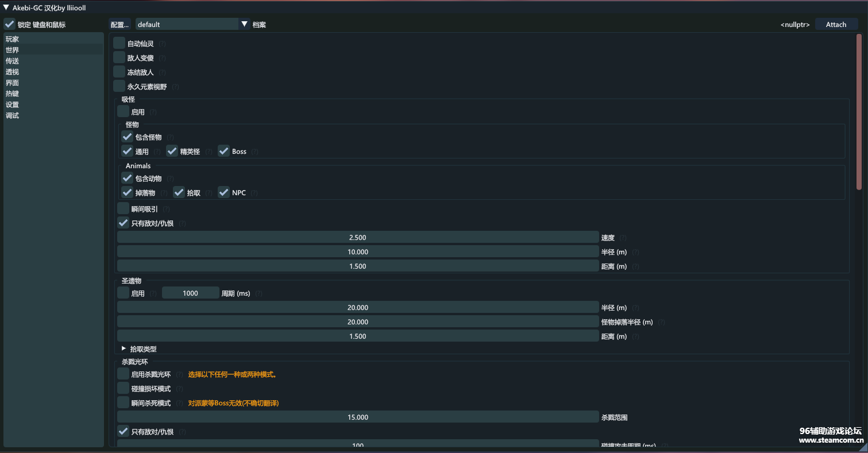Click the help marker beside 自动仙灵
The image size is (868, 453).
pos(162,44)
